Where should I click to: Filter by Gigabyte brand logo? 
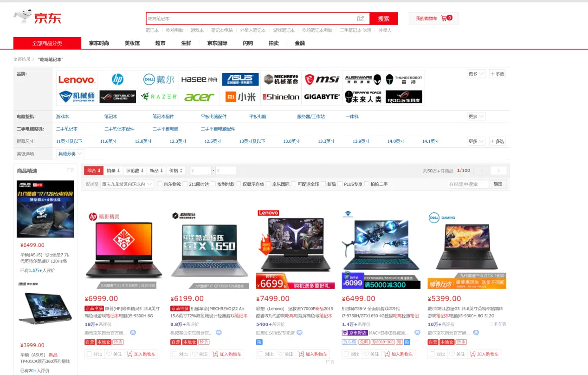pyautogui.click(x=322, y=97)
